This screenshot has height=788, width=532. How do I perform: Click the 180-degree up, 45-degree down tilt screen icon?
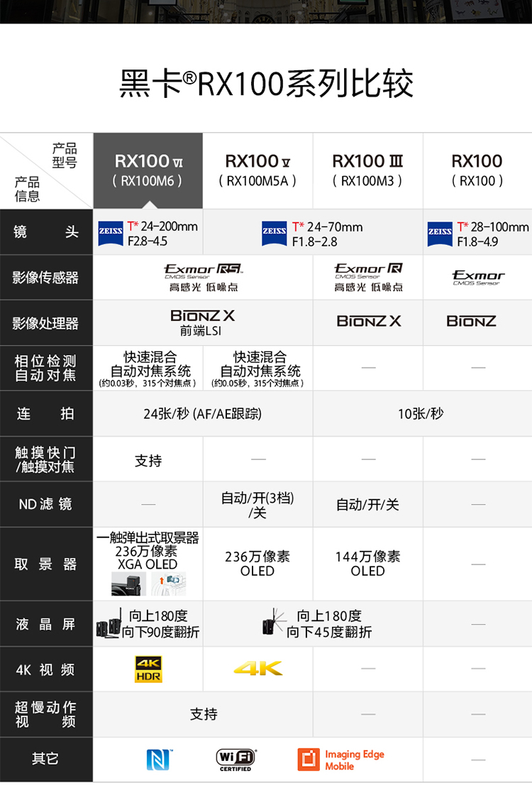coord(274,624)
